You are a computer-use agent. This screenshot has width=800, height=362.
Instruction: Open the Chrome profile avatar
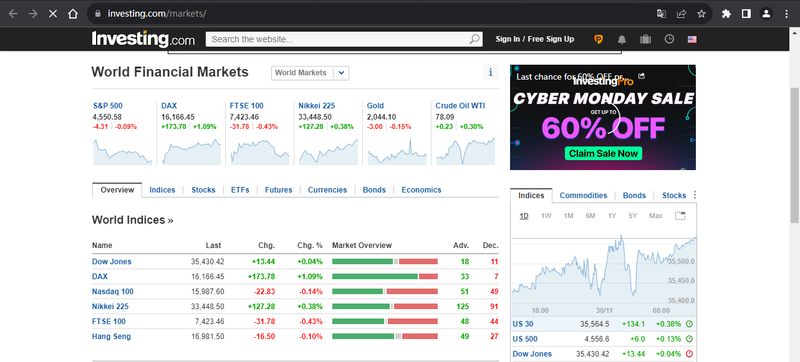pyautogui.click(x=766, y=14)
